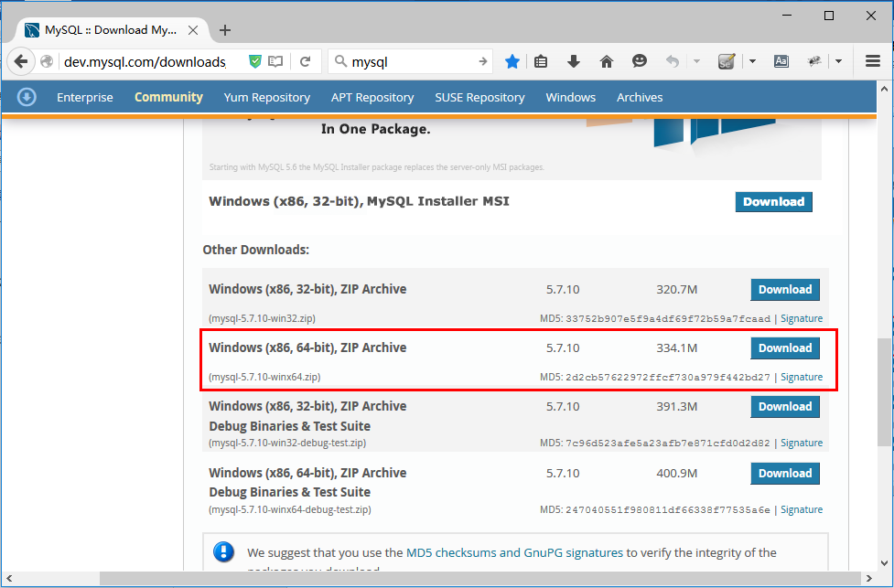Open a new browser tab

225,30
